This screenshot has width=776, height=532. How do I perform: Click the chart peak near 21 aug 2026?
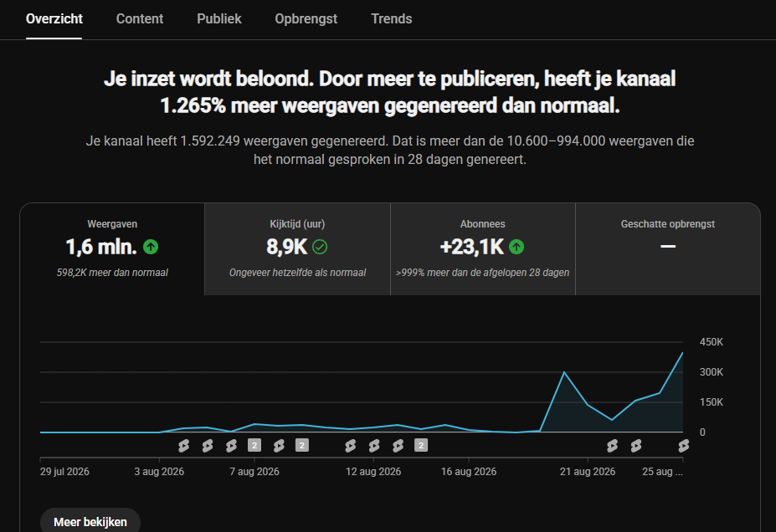click(564, 371)
